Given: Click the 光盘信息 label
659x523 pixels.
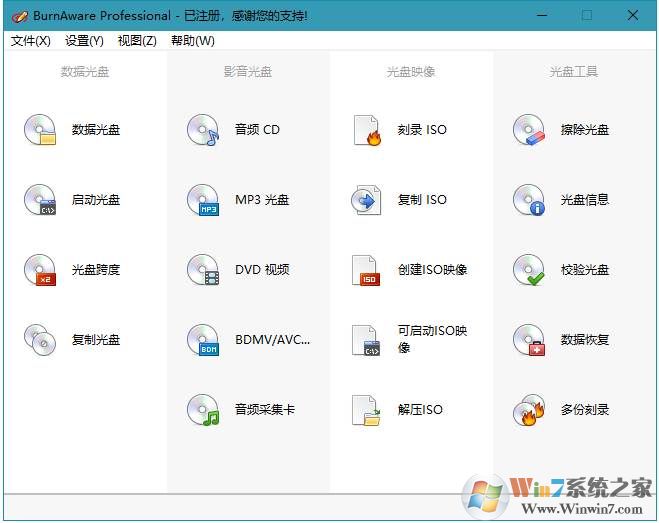Looking at the screenshot, I should pyautogui.click(x=585, y=200).
